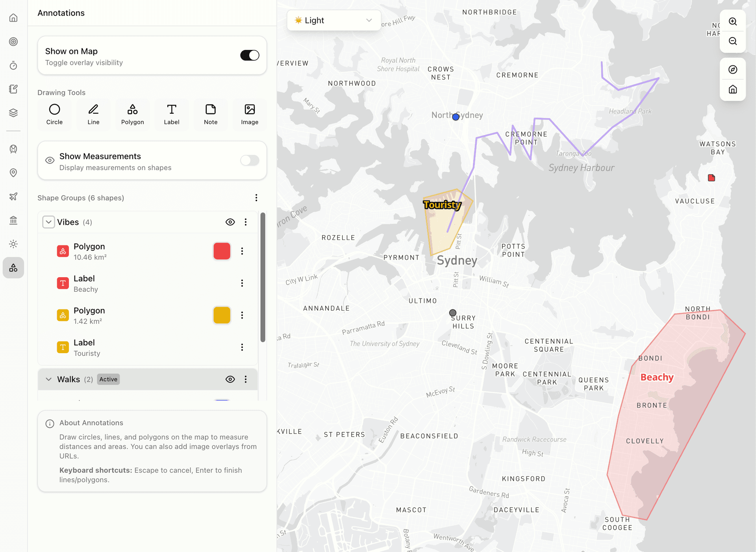The image size is (756, 552).
Task: Click the map zoom in icon
Action: tap(732, 21)
